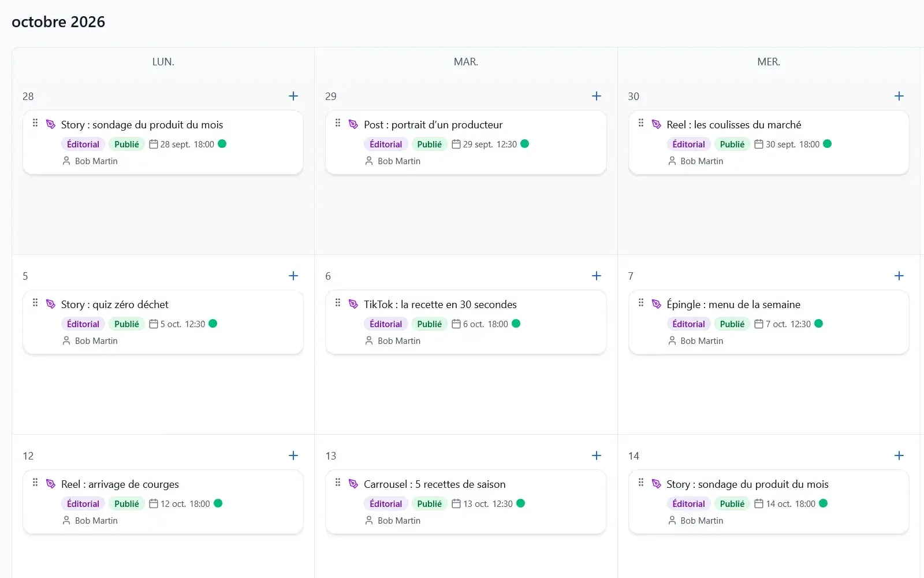Grab drag handle of coulisses du marché card
The height and width of the screenshot is (578, 924).
[641, 123]
